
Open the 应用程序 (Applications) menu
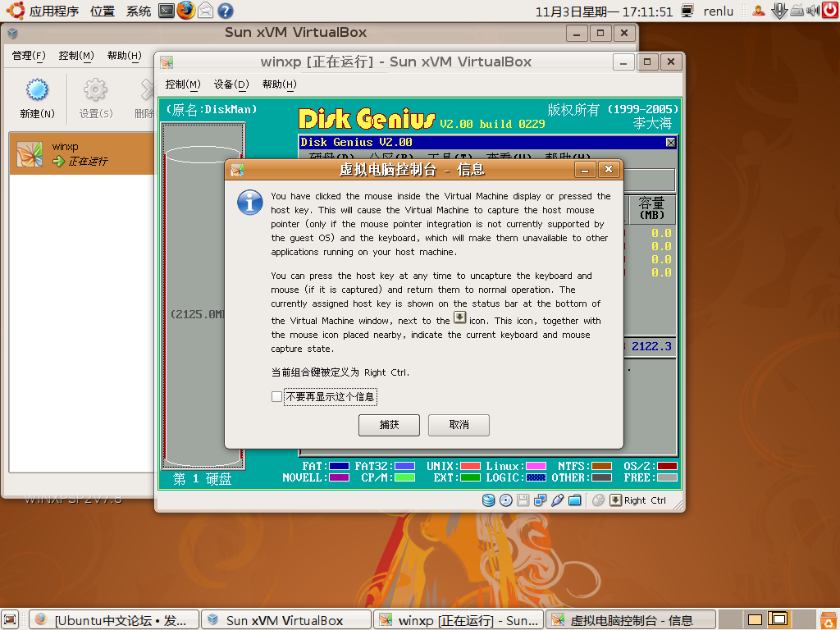coord(53,11)
